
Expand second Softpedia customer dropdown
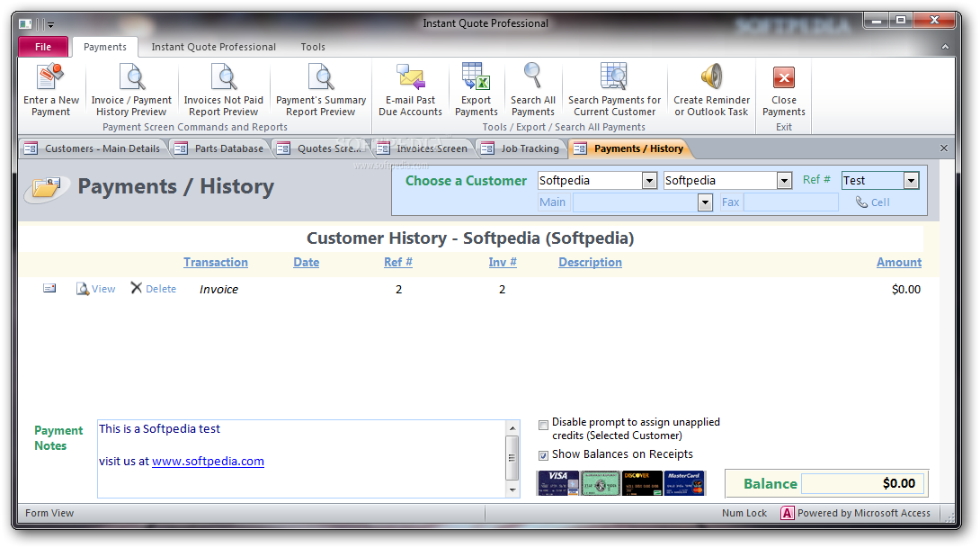point(784,181)
